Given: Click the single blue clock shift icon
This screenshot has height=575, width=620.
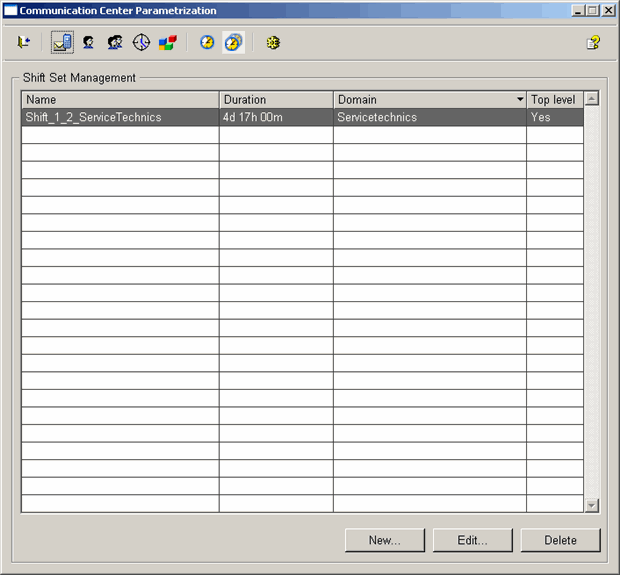Looking at the screenshot, I should pos(207,42).
